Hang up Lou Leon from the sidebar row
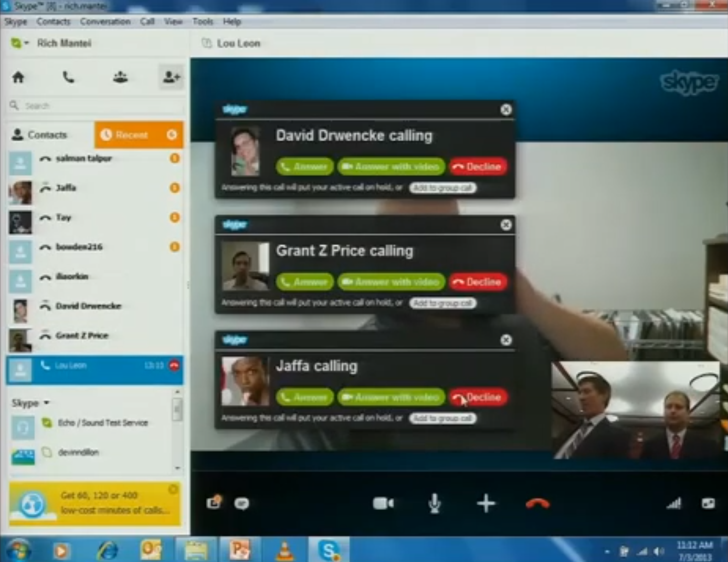 tap(174, 366)
